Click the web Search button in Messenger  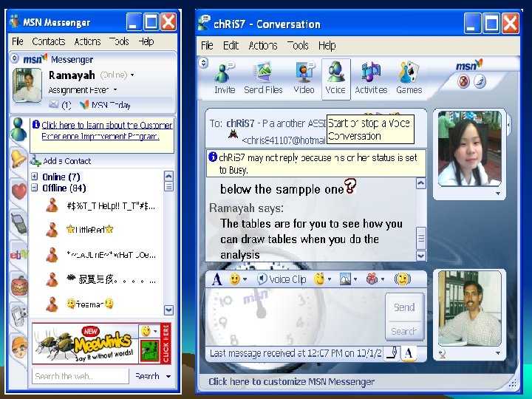pyautogui.click(x=147, y=376)
